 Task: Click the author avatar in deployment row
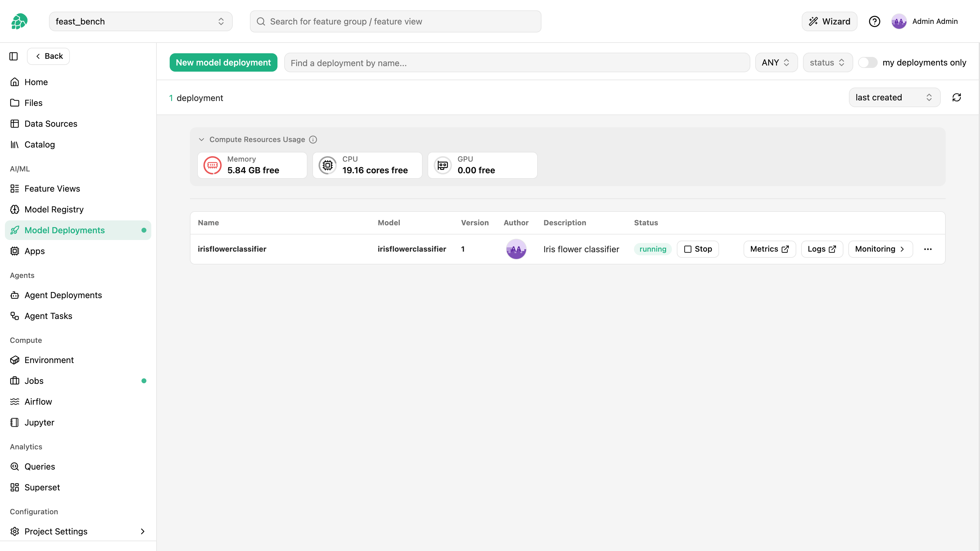click(516, 249)
